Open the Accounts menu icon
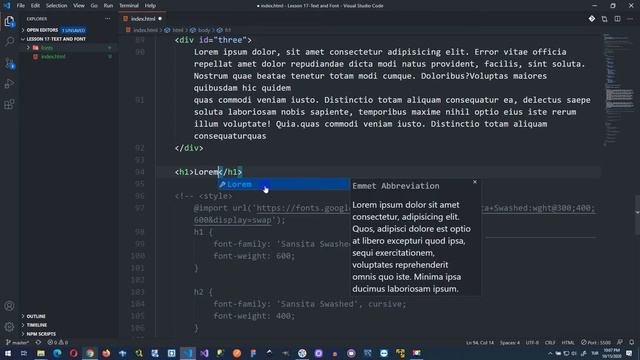 9,306
